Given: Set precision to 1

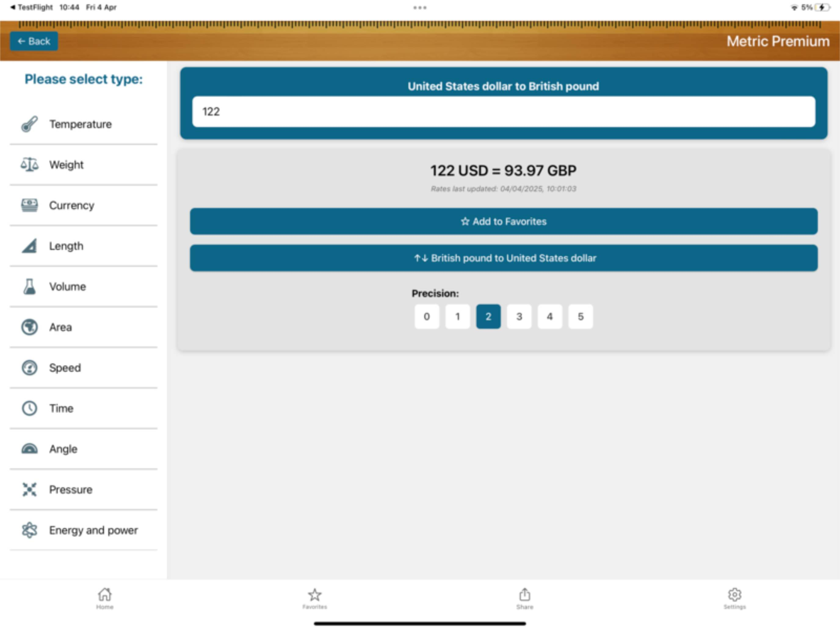Looking at the screenshot, I should 458,317.
